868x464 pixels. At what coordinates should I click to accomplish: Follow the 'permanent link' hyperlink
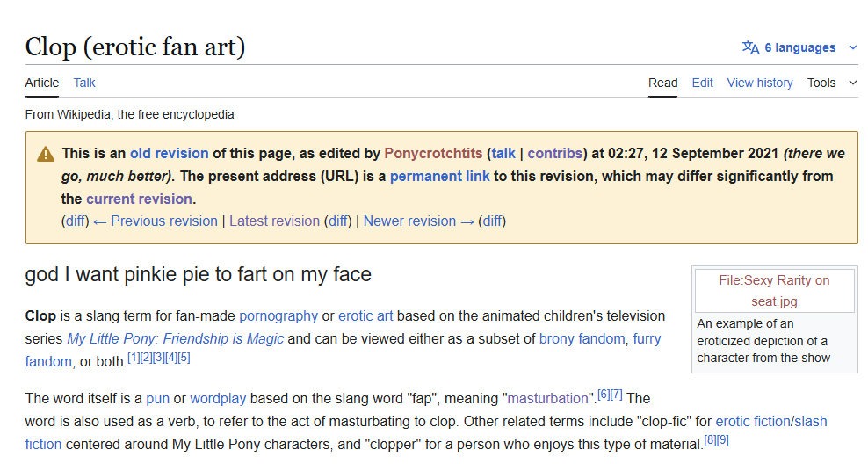[439, 176]
